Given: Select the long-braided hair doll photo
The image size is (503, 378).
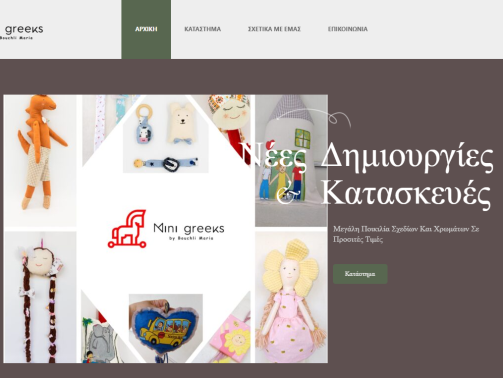Looking at the screenshot, I should [x=41, y=297].
